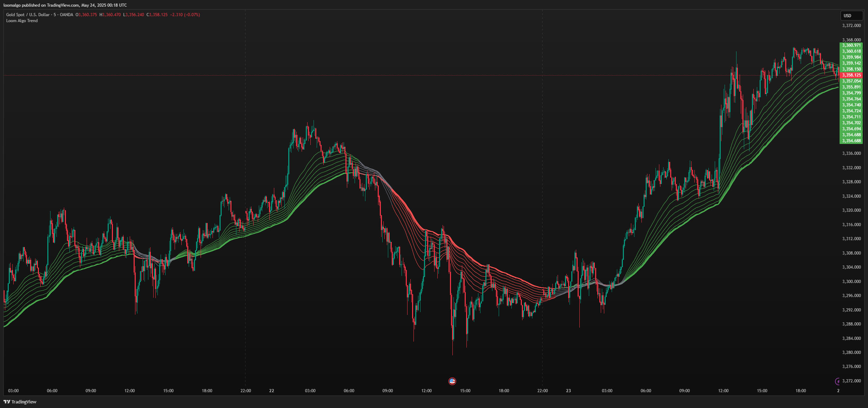Open the USD currency selector

(x=851, y=15)
